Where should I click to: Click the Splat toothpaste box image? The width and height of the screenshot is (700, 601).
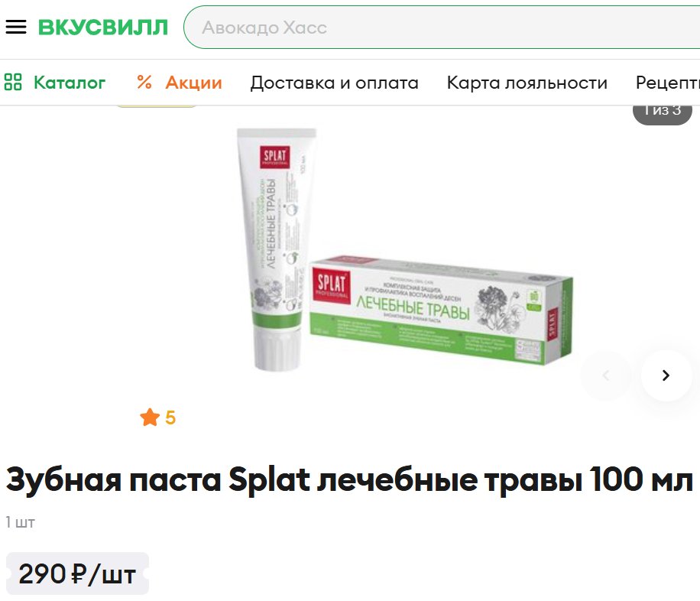[x=441, y=310]
